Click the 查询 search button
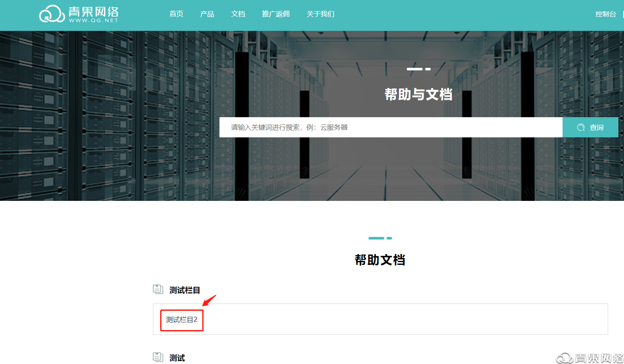624x364 pixels. tap(591, 127)
